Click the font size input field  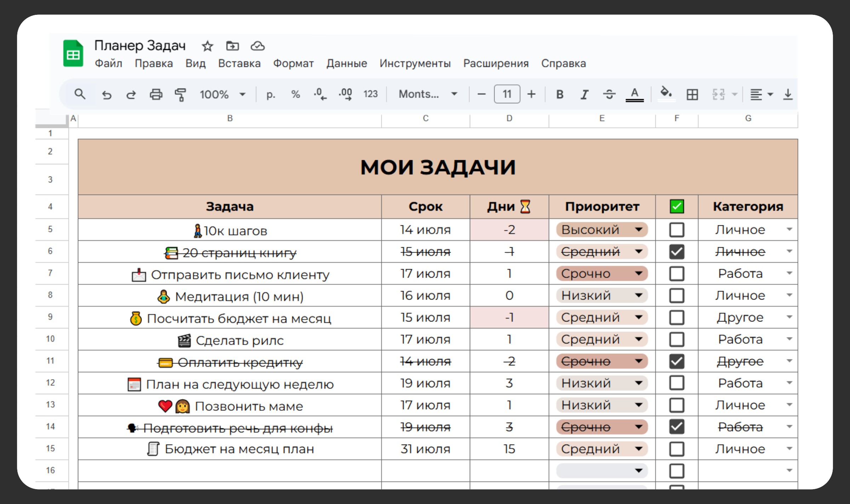click(x=507, y=94)
